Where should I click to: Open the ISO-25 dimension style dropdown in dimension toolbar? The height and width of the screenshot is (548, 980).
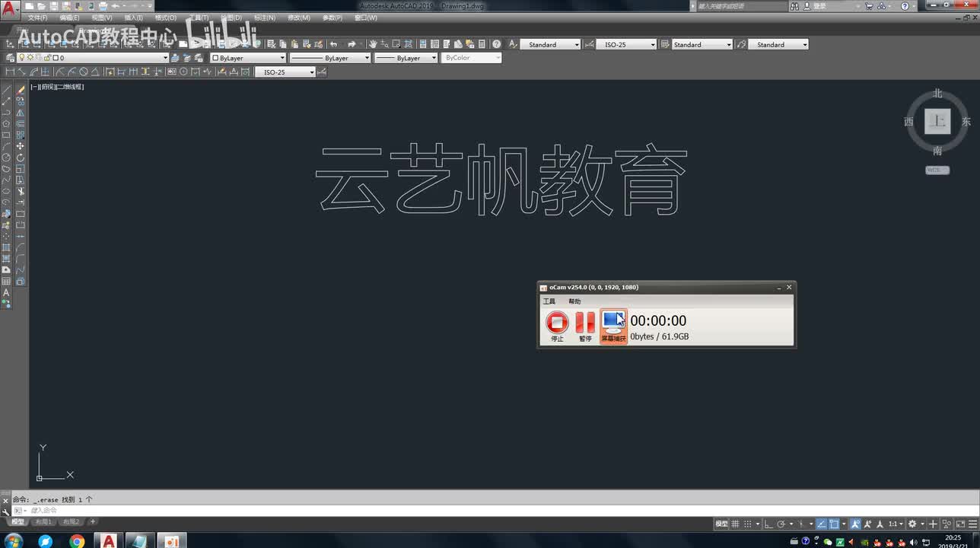[285, 72]
